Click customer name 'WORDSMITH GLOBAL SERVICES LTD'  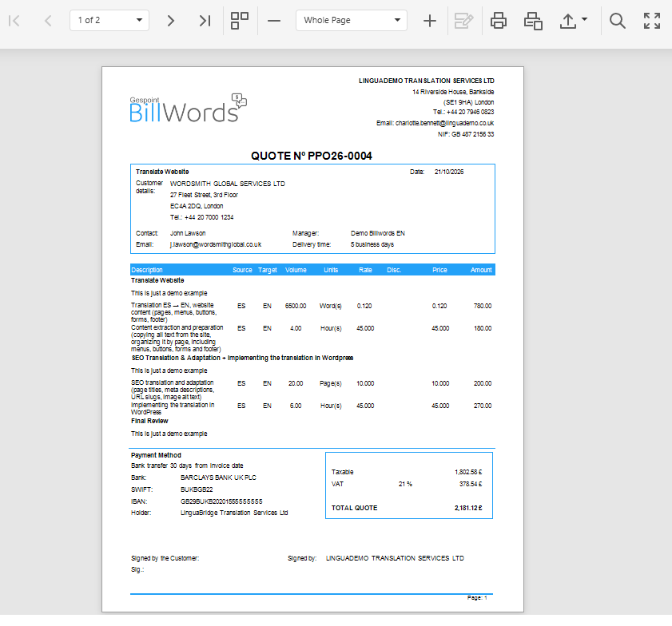coord(228,184)
